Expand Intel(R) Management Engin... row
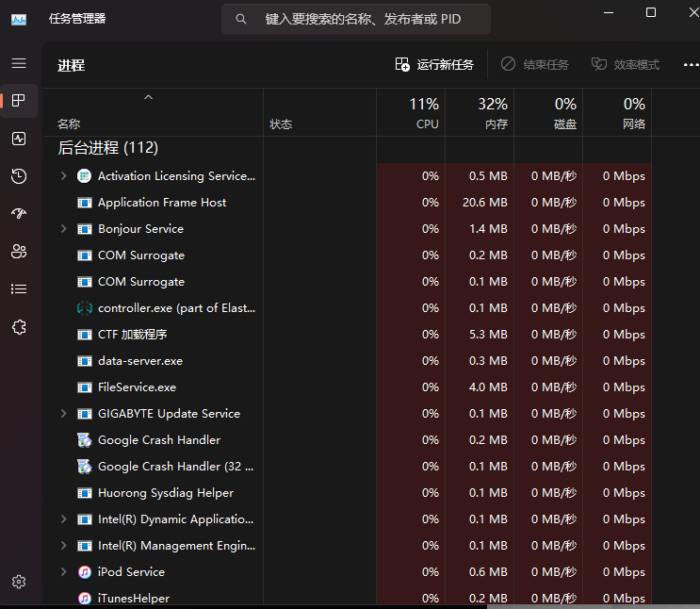Image resolution: width=700 pixels, height=609 pixels. [x=63, y=545]
